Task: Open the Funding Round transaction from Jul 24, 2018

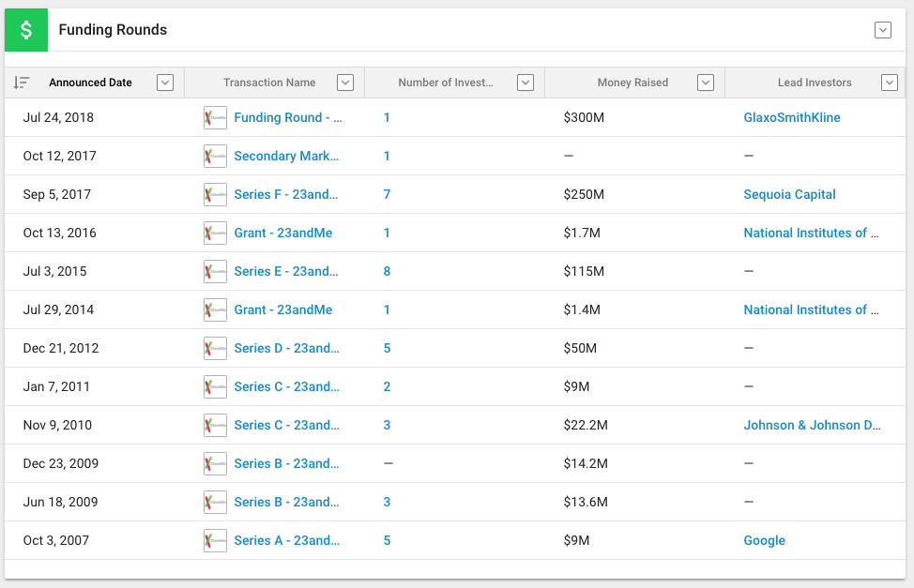Action: tap(288, 118)
